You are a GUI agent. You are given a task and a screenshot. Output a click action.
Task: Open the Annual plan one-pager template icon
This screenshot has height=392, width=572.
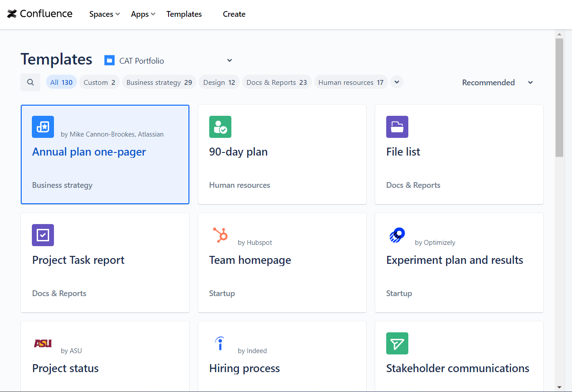point(42,127)
